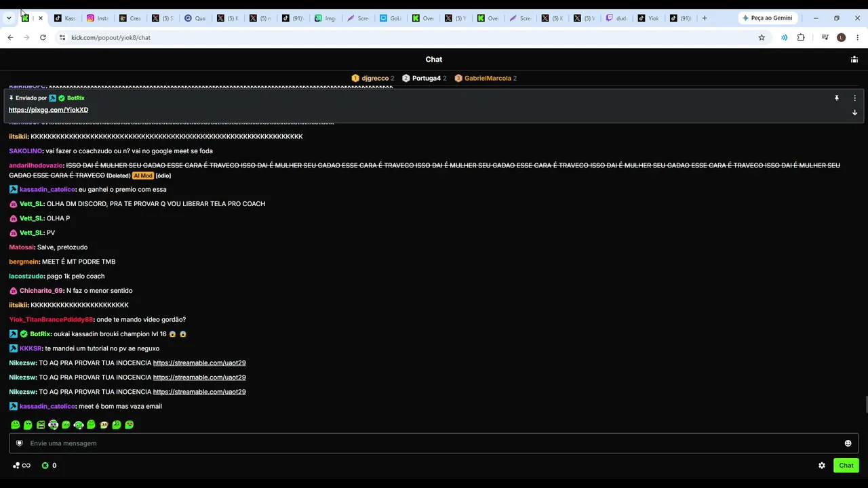Click kassadin_catolico on 'meet é bom' message
The width and height of the screenshot is (868, 488).
coord(47,406)
